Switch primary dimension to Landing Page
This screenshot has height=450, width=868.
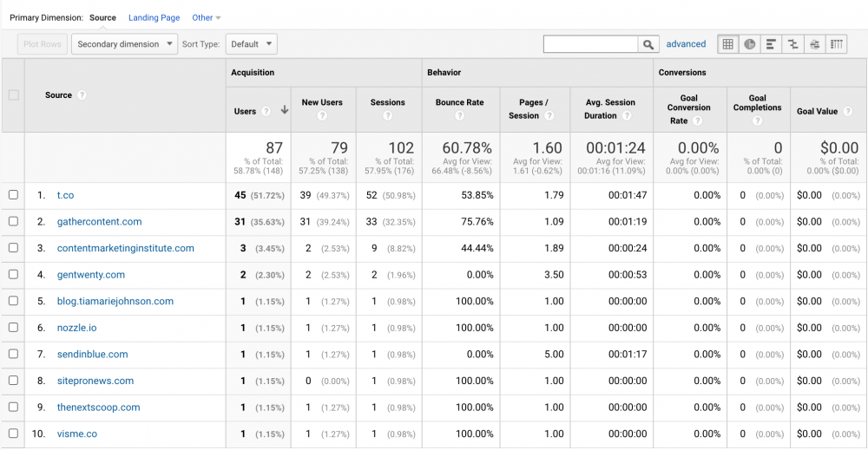tap(154, 17)
